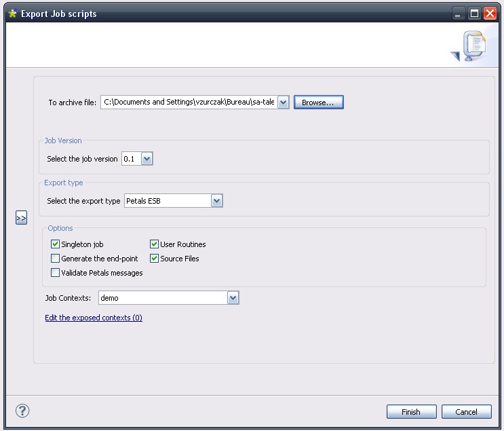The width and height of the screenshot is (504, 431).
Task: Cancel the export dialog
Action: [466, 412]
